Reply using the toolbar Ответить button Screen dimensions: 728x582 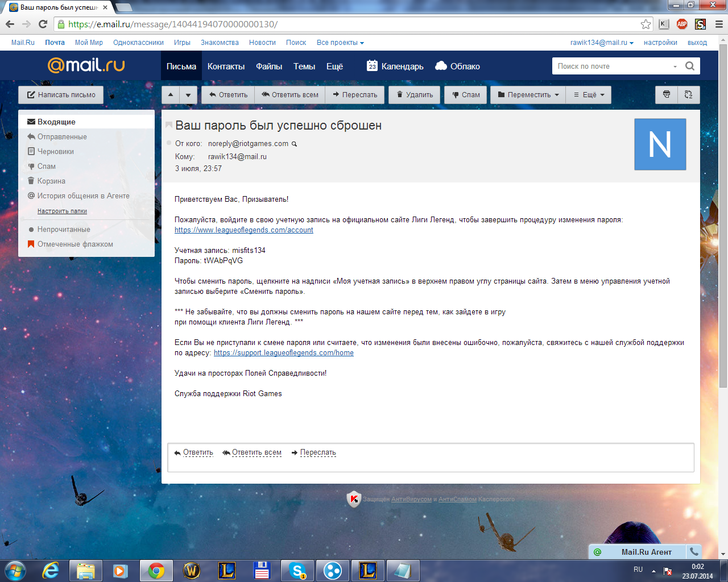click(x=228, y=95)
